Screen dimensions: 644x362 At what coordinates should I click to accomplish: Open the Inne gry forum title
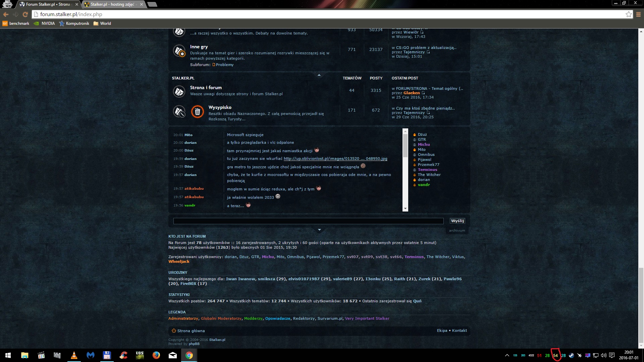pyautogui.click(x=199, y=47)
